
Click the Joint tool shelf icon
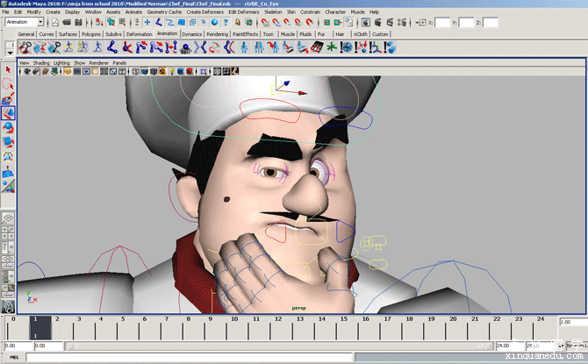(x=112, y=47)
